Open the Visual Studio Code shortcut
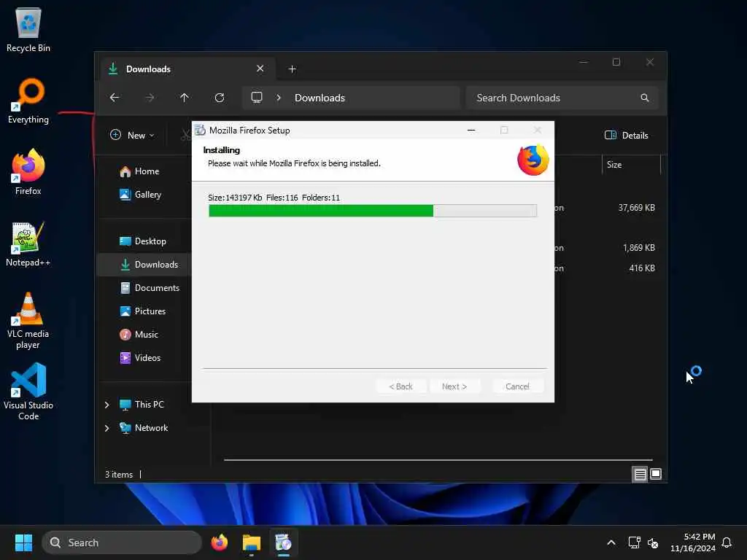This screenshot has height=560, width=747. [x=28, y=392]
